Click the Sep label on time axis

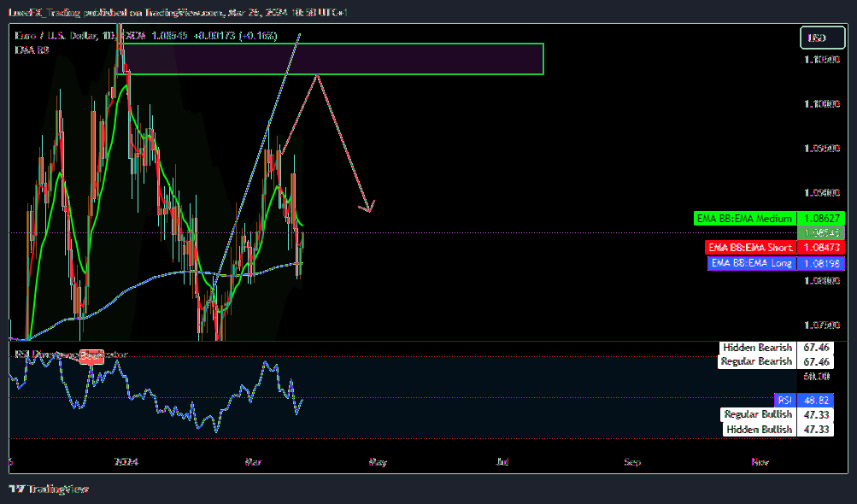pos(631,462)
